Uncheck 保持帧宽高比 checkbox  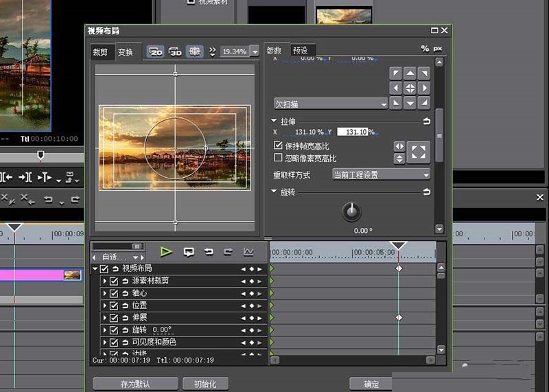(x=278, y=146)
